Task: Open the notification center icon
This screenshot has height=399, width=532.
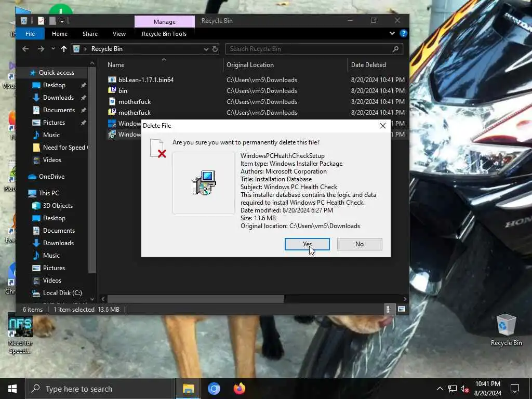Action: coord(515,389)
